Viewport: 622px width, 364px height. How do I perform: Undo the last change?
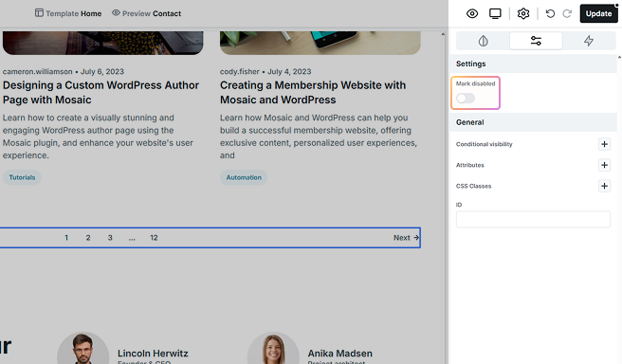(550, 13)
